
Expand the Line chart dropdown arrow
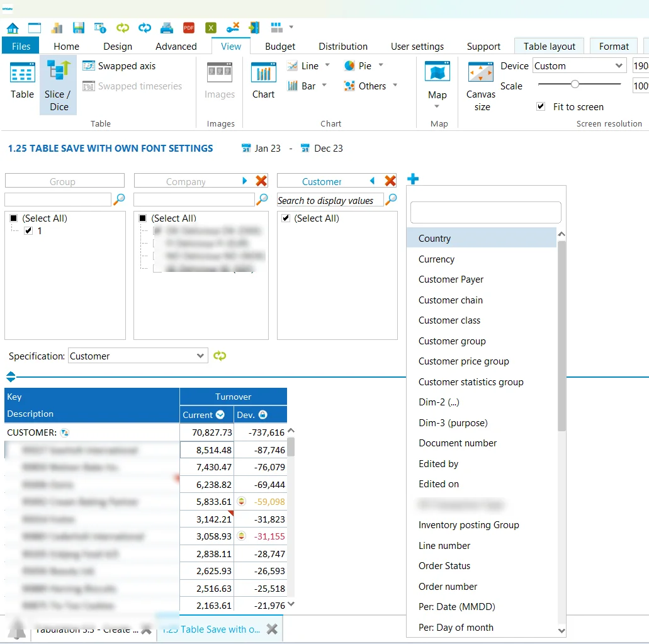pyautogui.click(x=327, y=65)
